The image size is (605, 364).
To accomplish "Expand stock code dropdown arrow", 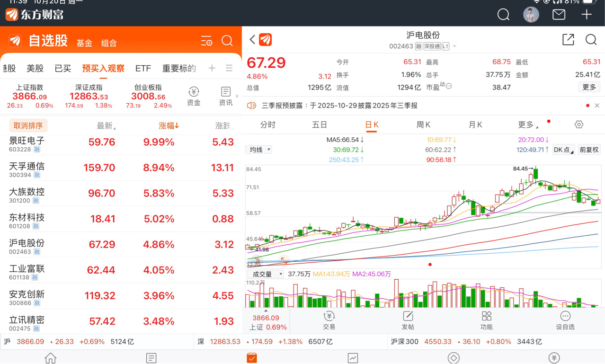I will [x=454, y=46].
